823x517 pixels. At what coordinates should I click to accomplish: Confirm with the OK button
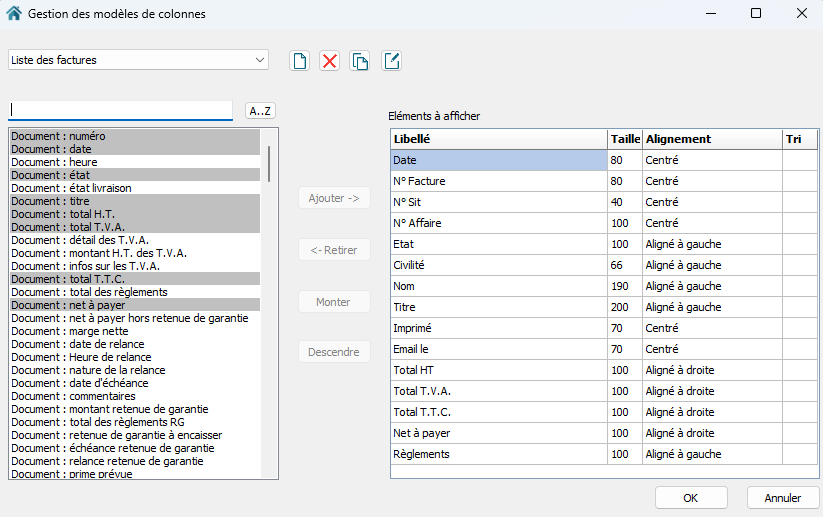tap(690, 497)
